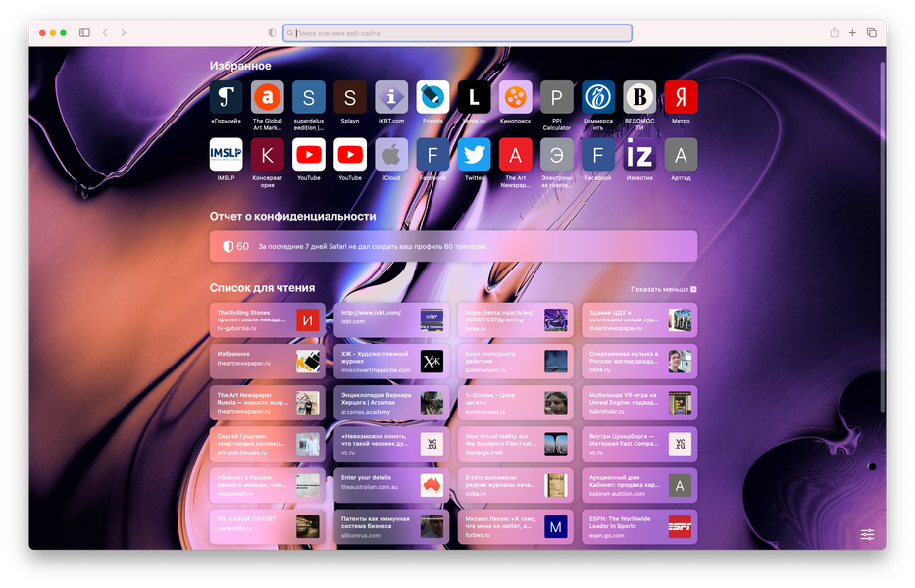Open the privacy shield icon in toolbar

[x=272, y=33]
